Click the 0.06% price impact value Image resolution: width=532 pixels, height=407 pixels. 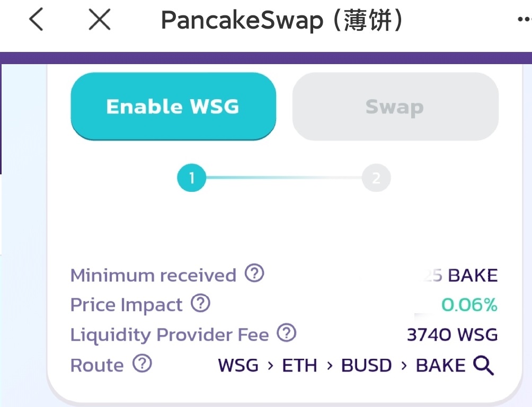(469, 305)
